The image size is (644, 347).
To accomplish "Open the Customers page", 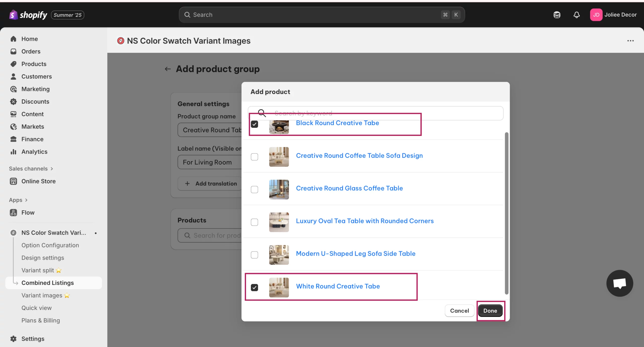I will (x=36, y=76).
